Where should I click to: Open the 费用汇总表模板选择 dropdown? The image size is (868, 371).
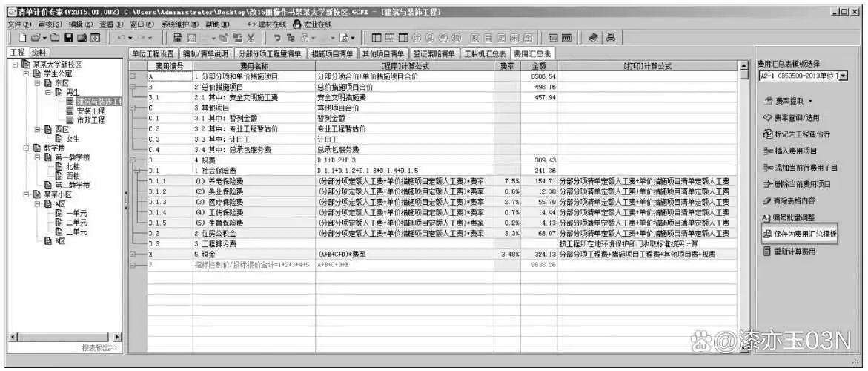842,76
